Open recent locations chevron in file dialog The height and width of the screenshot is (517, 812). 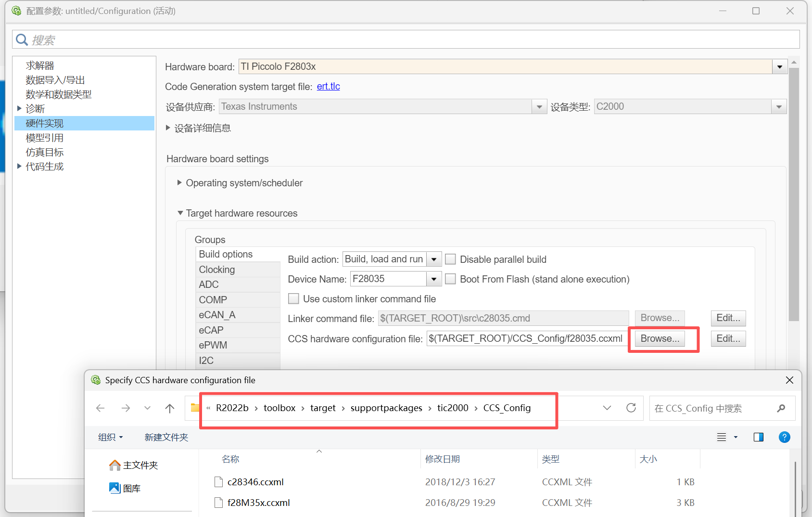[147, 408]
